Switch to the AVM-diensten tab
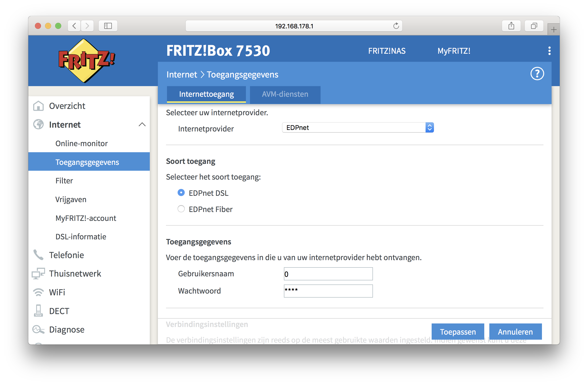The width and height of the screenshot is (588, 385). (285, 94)
